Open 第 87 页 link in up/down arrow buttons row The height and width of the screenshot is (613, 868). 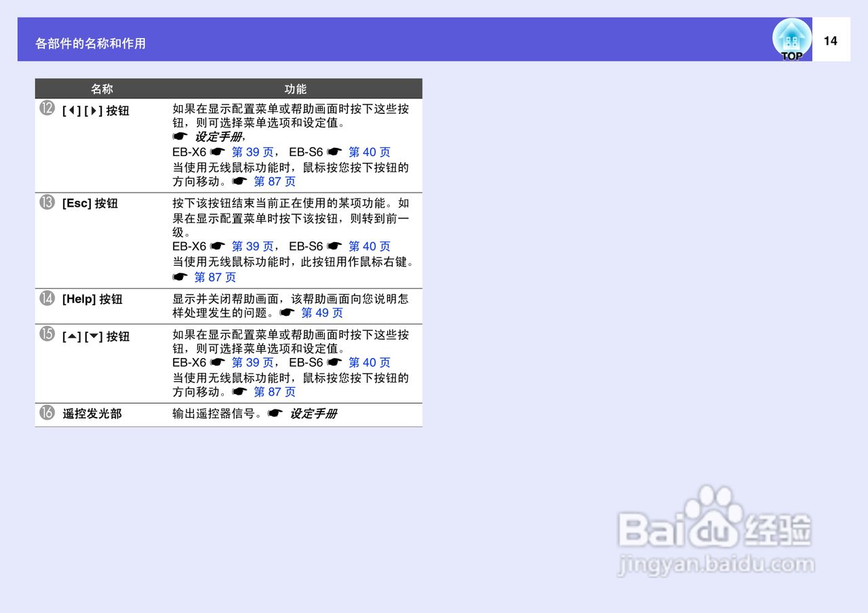click(x=275, y=392)
